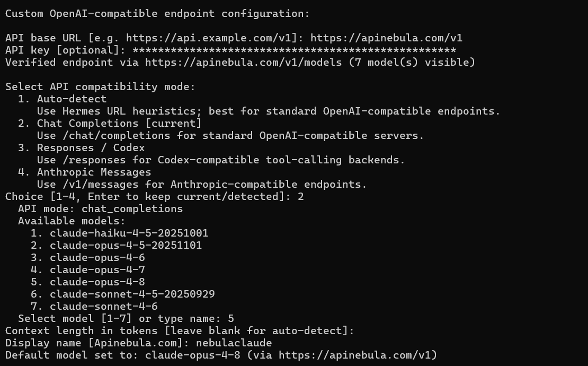Click the Select model prompt answer 5
The width and height of the screenshot is (588, 366).
click(x=230, y=319)
